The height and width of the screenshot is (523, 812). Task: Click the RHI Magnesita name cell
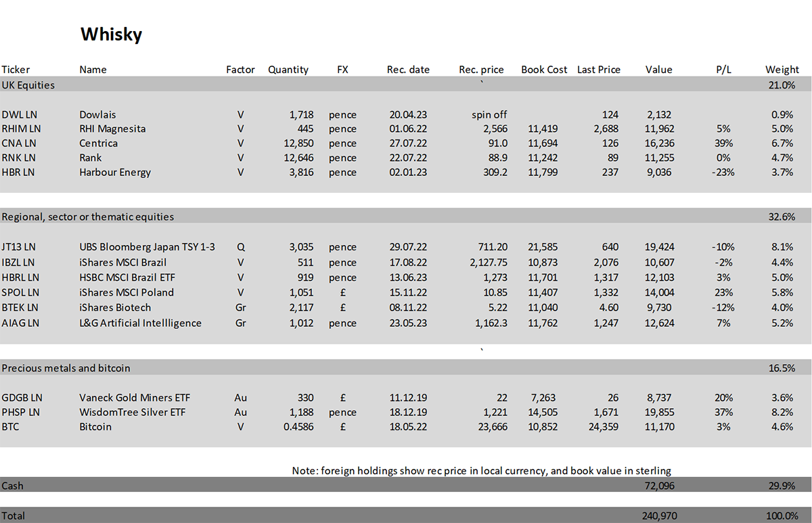pyautogui.click(x=112, y=129)
